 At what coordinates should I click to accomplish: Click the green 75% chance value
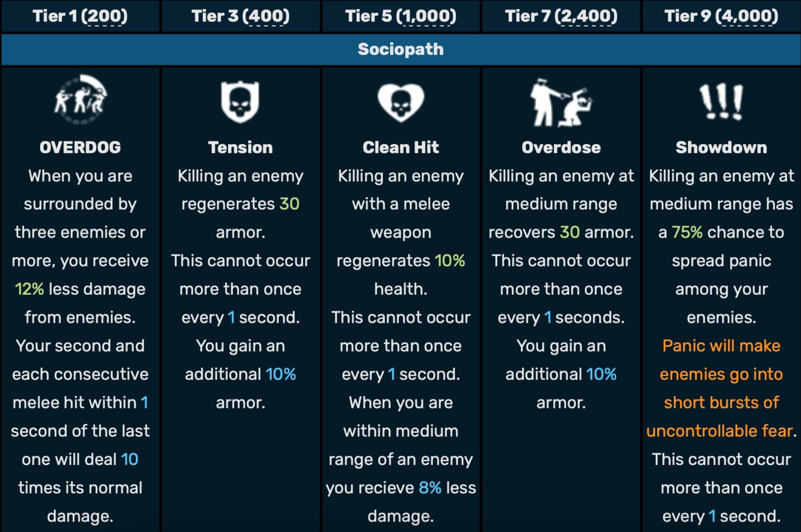(x=687, y=232)
